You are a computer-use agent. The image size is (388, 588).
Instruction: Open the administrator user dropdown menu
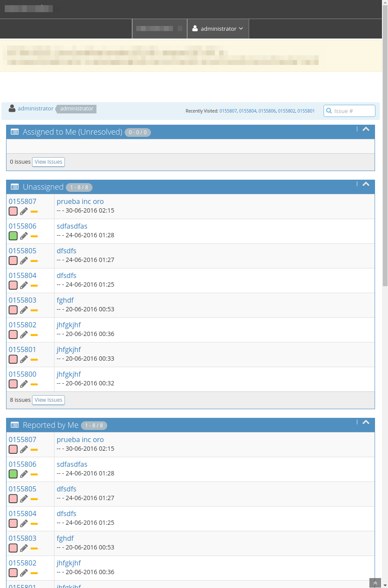pyautogui.click(x=218, y=29)
